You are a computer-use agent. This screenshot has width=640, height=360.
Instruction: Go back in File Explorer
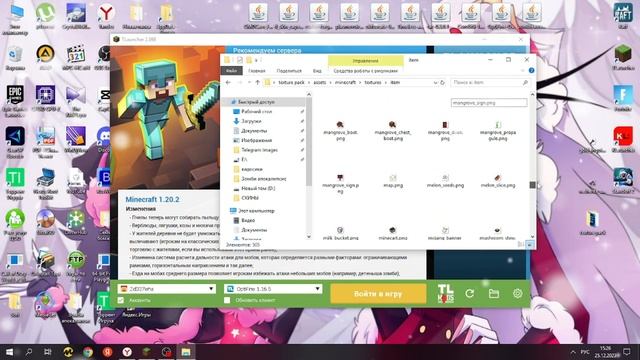[x=228, y=82]
